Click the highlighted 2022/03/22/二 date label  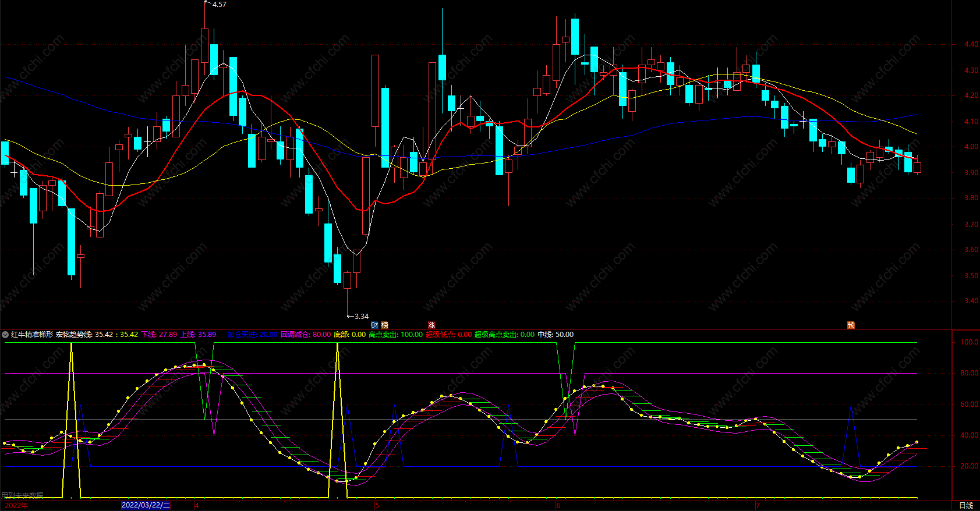click(x=146, y=505)
